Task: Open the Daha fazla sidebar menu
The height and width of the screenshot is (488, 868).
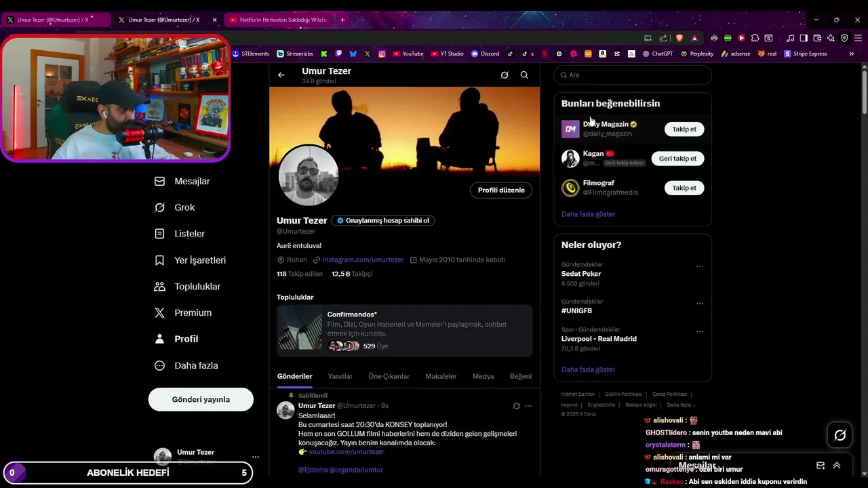Action: tap(186, 365)
